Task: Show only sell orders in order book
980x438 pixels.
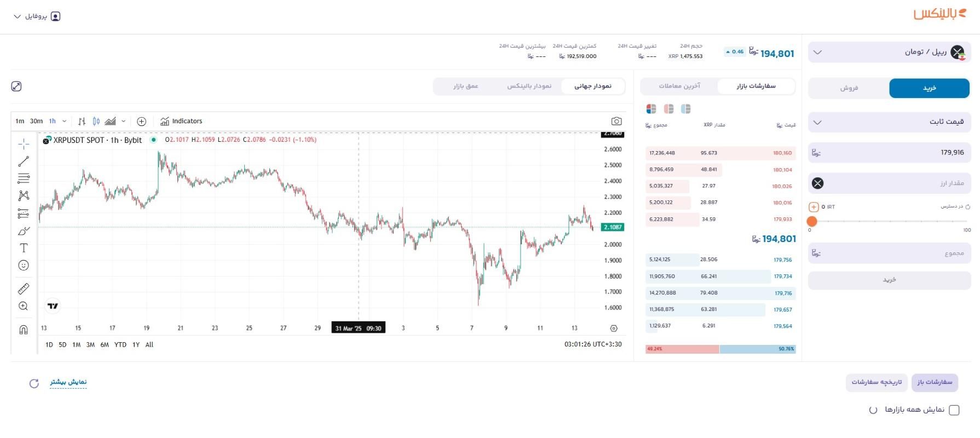Action: pyautogui.click(x=668, y=109)
